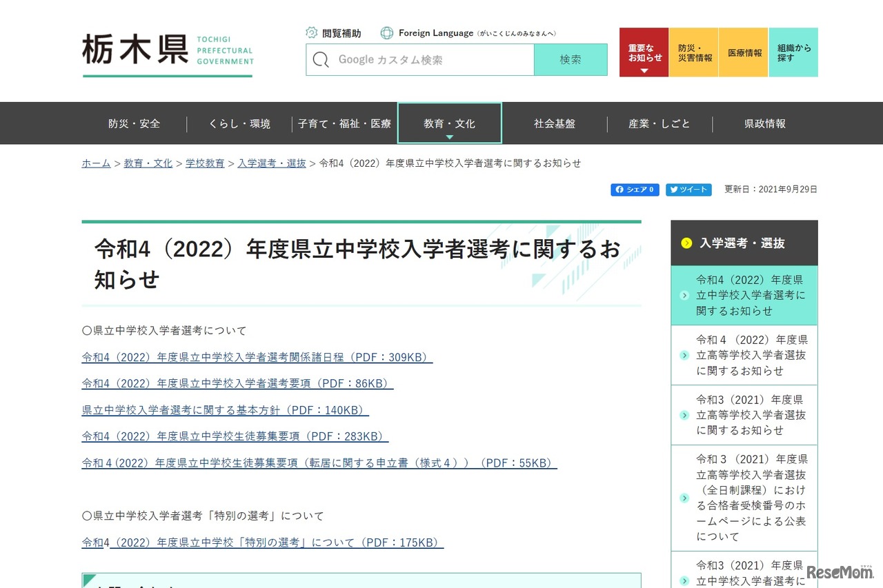Screen dimensions: 883x588
Task: Open the 子育て・福祉・医療 navigation menu
Action: pos(345,123)
